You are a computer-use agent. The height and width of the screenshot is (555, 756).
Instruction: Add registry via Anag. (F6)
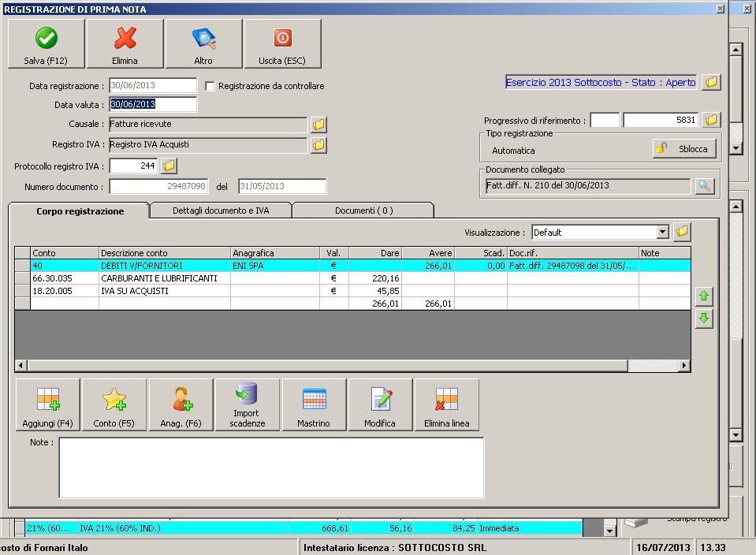tap(181, 404)
